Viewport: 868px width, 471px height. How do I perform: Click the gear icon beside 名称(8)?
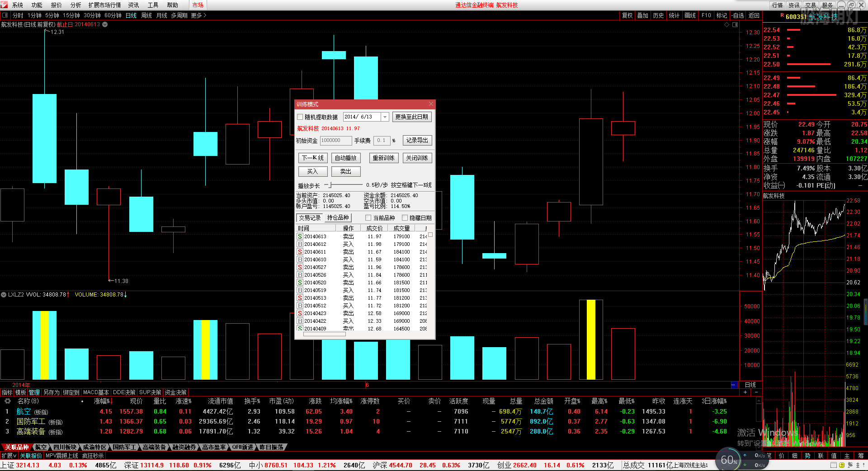pos(8,401)
